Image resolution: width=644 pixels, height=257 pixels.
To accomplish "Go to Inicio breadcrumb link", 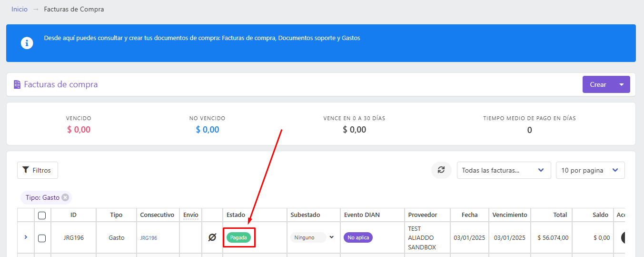I will [20, 9].
